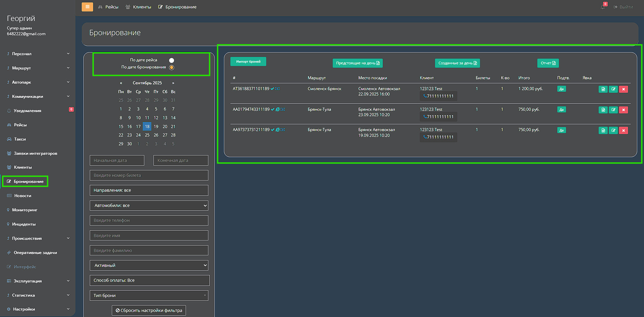Click the 'Импорт броней' button
This screenshot has height=317, width=644.
(x=248, y=62)
